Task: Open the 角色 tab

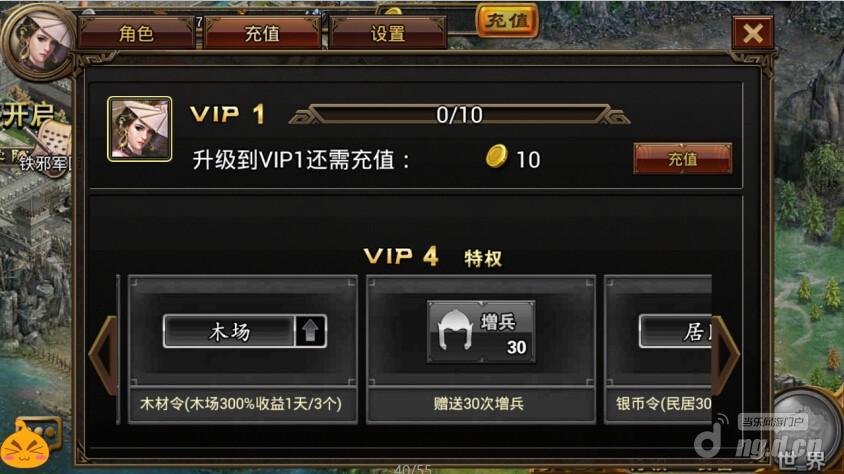Action: [137, 33]
